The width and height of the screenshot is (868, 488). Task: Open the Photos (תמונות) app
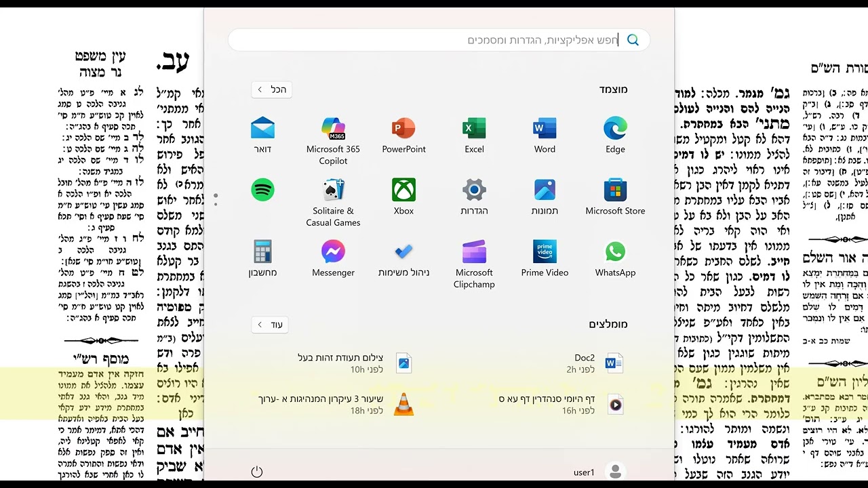coord(545,197)
